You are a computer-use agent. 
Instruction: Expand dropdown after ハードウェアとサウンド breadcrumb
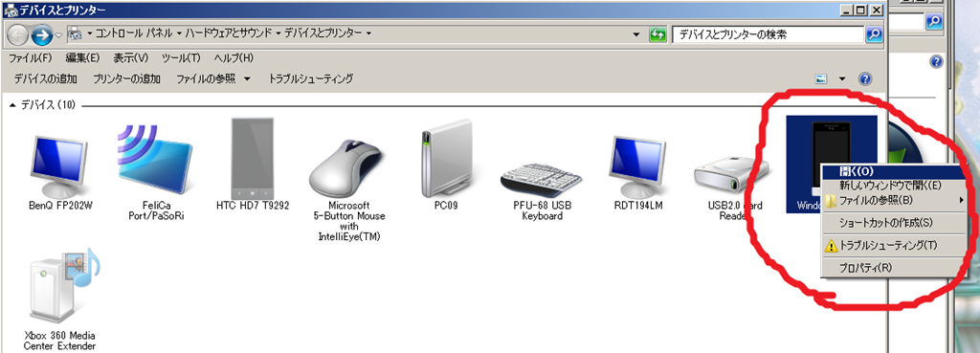coord(278,33)
